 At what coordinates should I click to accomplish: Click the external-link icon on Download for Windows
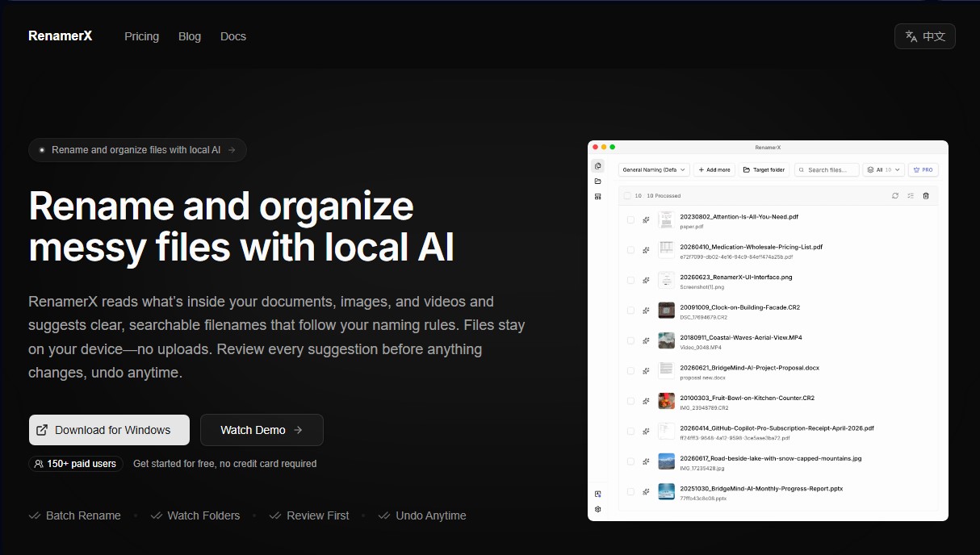(42, 430)
